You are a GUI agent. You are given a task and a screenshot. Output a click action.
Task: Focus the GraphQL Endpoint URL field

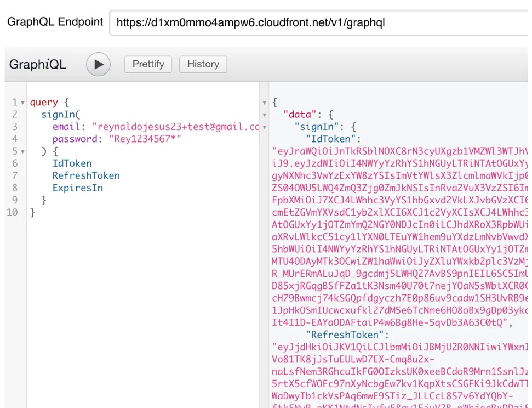318,23
